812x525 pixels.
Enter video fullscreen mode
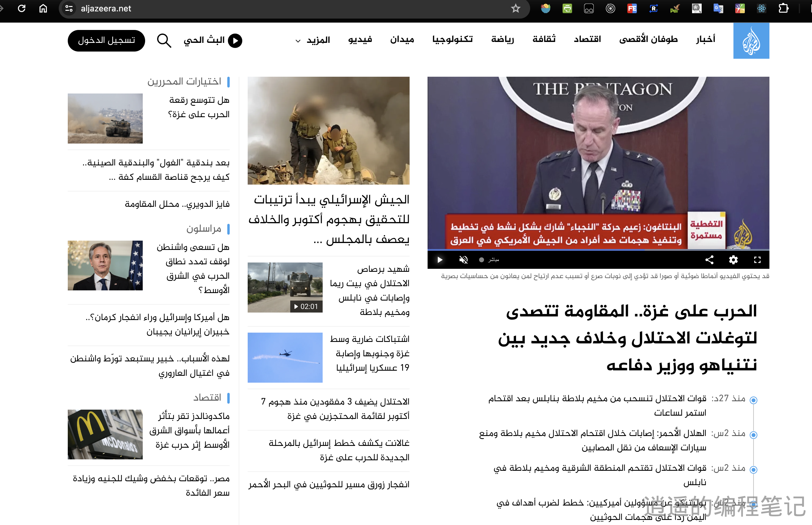757,260
